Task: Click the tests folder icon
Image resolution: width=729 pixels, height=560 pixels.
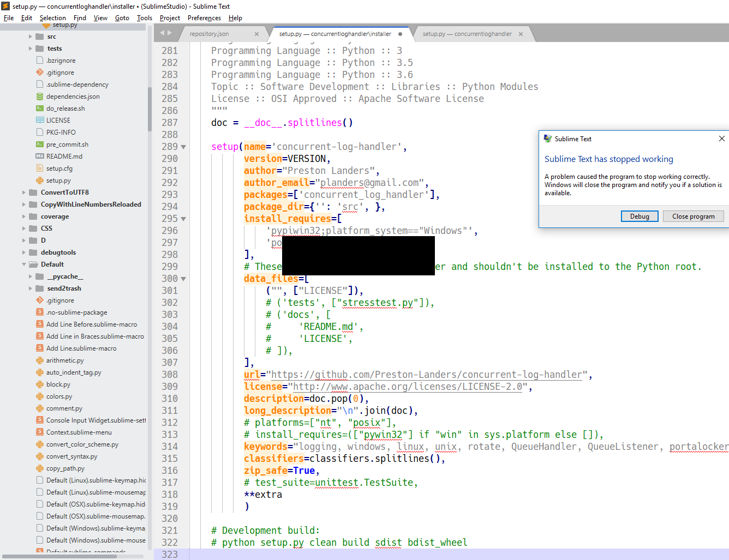Action: point(40,49)
